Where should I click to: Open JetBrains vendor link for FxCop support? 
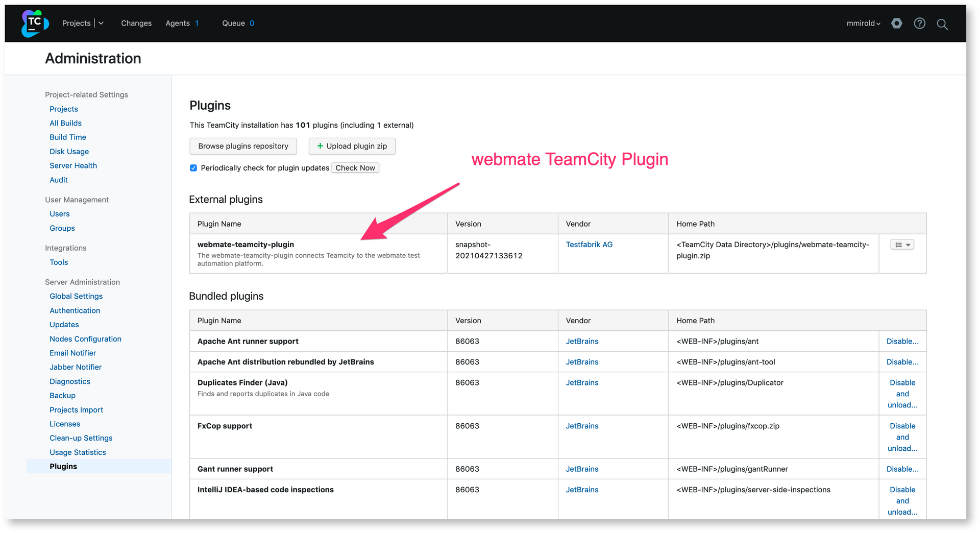pyautogui.click(x=582, y=426)
